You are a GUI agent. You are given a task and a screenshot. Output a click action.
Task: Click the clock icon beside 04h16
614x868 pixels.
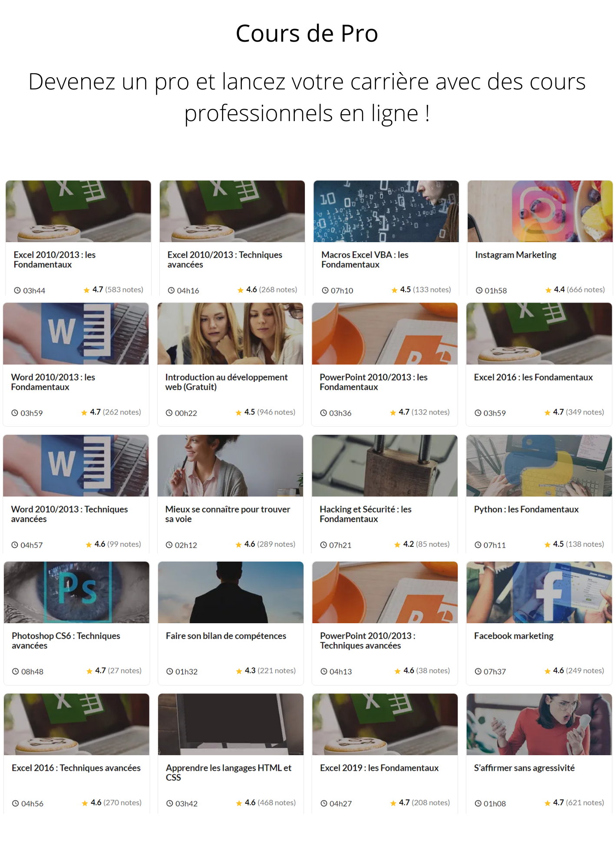click(172, 290)
